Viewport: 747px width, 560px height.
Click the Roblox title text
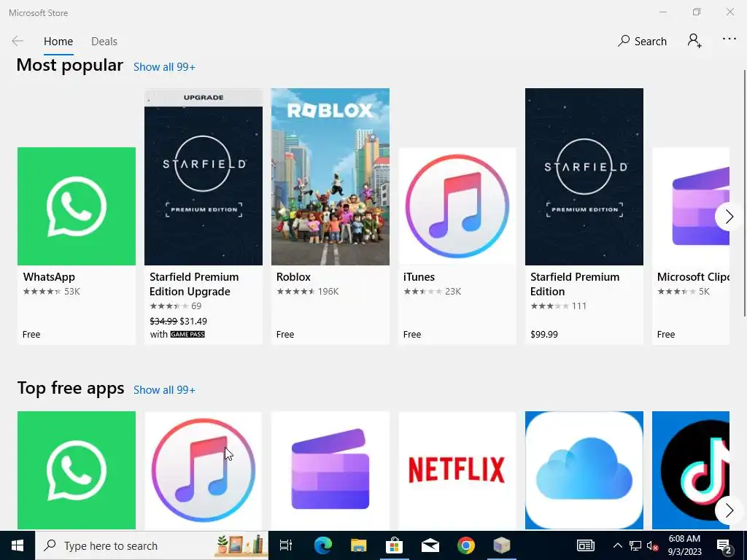293,277
